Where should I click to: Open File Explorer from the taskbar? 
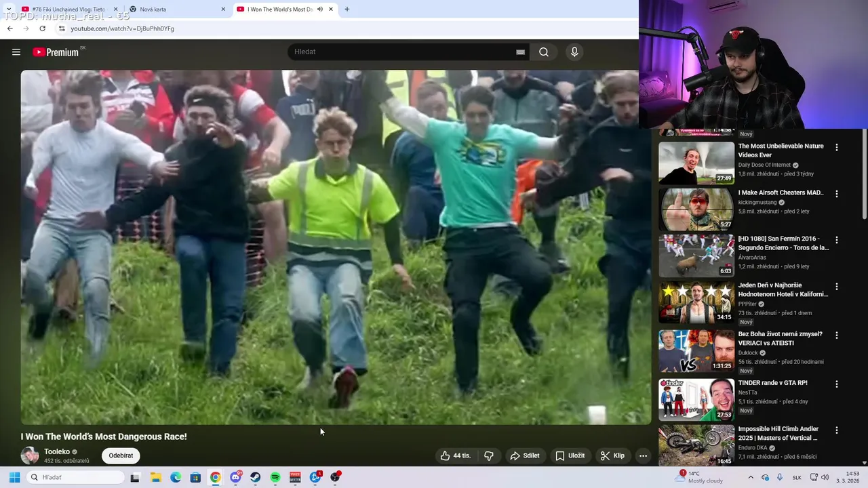(x=155, y=477)
